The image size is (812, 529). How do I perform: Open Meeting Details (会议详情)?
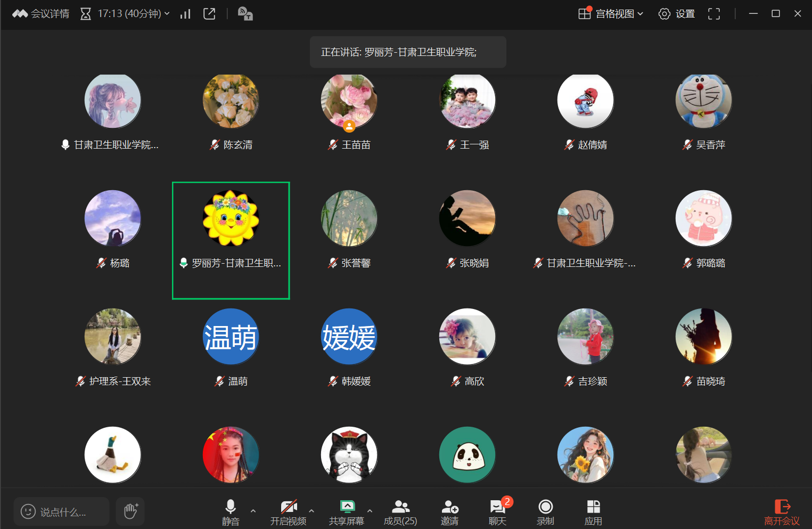click(x=41, y=14)
